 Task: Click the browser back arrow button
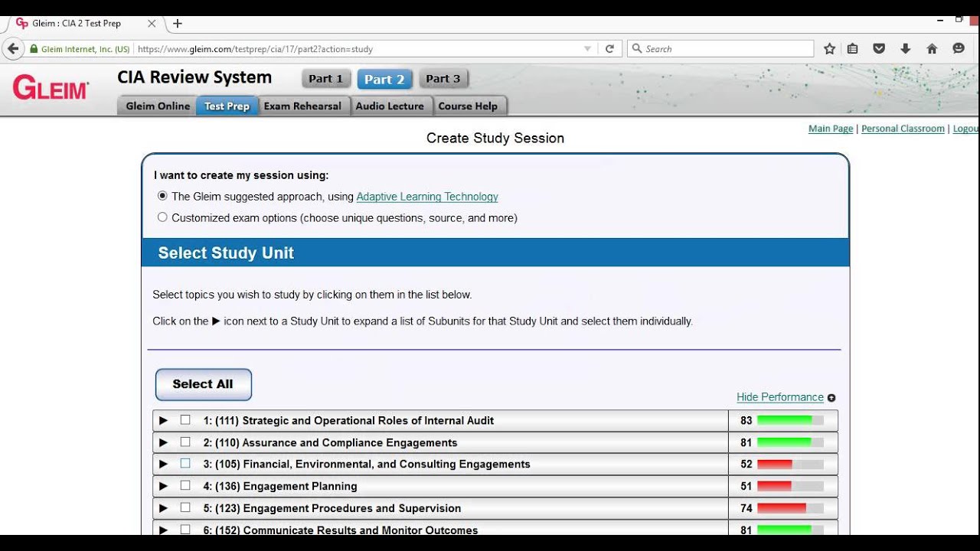click(x=13, y=48)
